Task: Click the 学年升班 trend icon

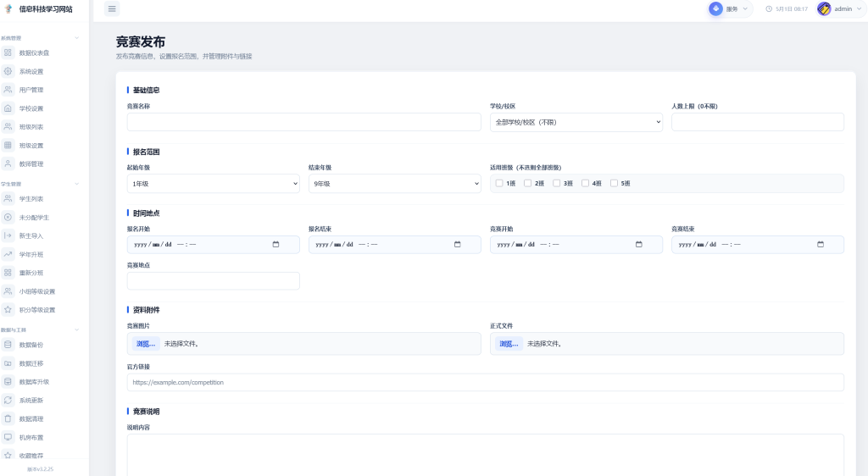Action: [x=8, y=254]
